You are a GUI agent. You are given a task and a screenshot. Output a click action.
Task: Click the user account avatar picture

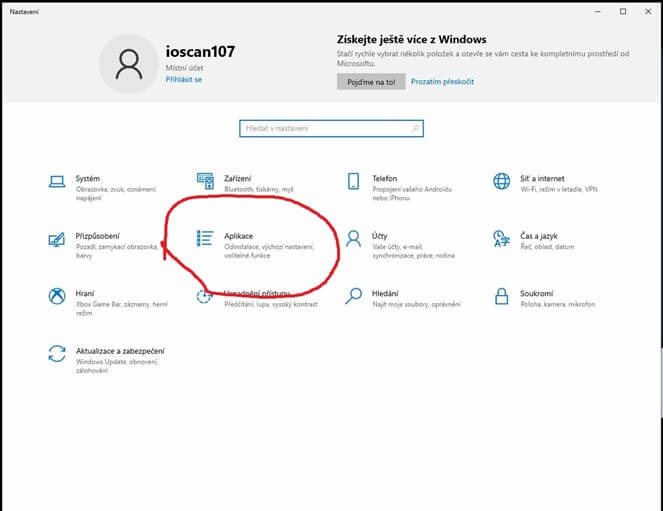[x=129, y=64]
